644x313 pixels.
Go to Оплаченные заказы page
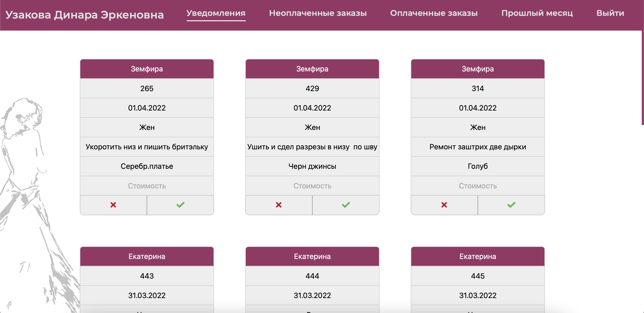tap(434, 13)
